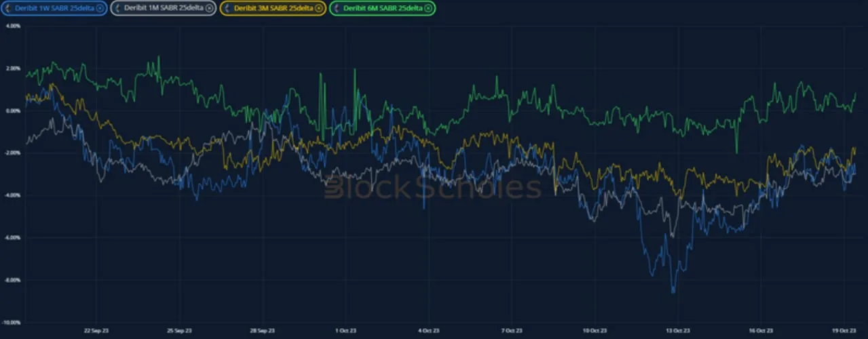Remove the Deribit 1M SABR 25delta series
This screenshot has width=868, height=339.
209,8
